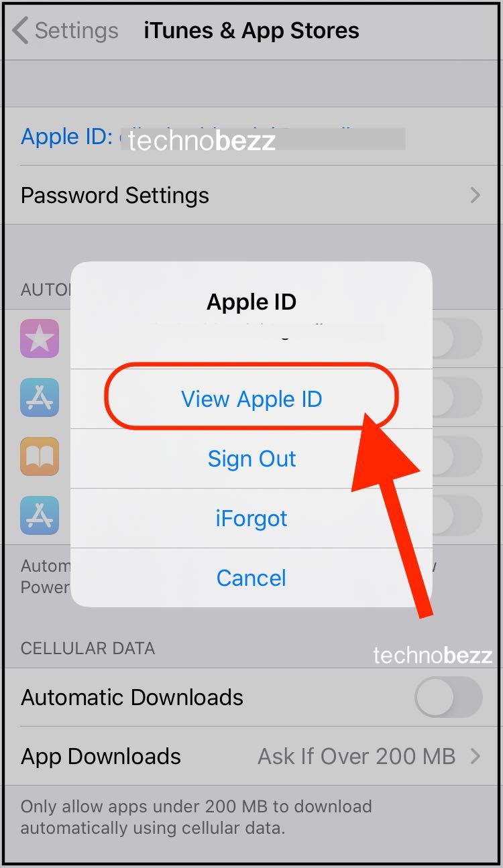This screenshot has width=503, height=868.
Task: Tap the orange Books icon
Action: (40, 456)
